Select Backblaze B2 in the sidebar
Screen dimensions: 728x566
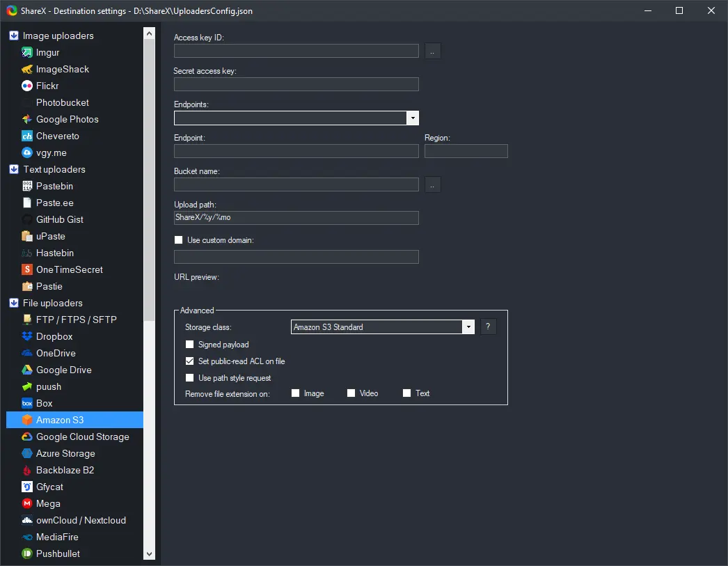(x=65, y=471)
